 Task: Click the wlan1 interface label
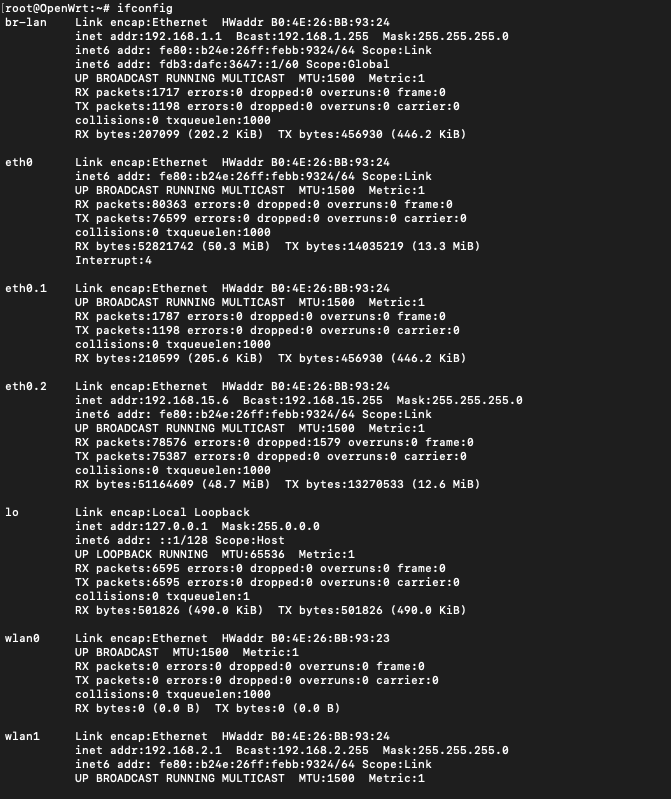(x=22, y=736)
